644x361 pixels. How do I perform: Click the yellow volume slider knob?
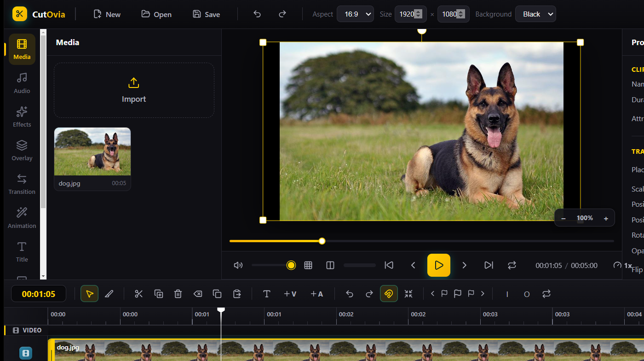(291, 265)
